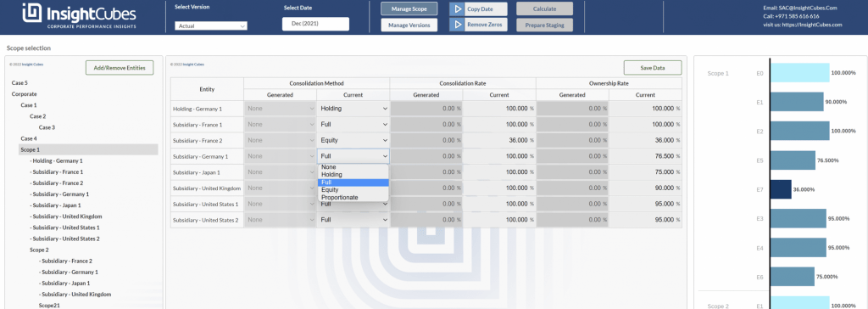Click the E1 90.000% bar in Scope 1 chart

click(797, 102)
